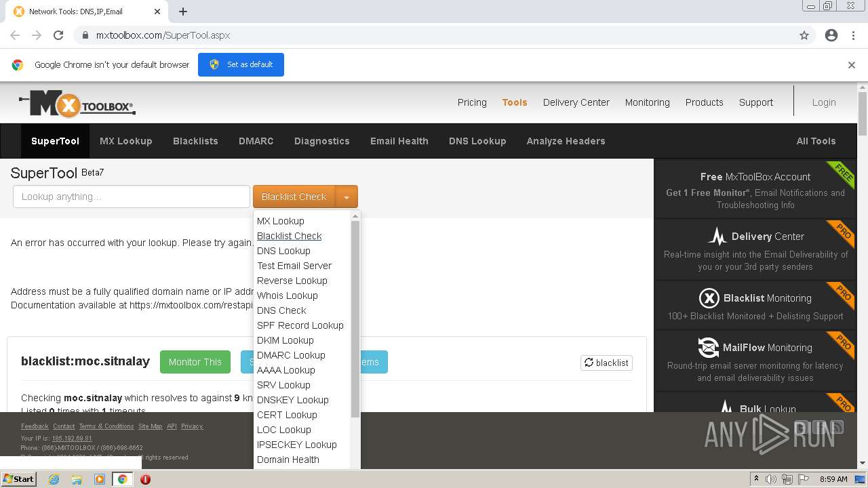Click Chrome icon in taskbar
This screenshot has height=488, width=868.
tap(122, 479)
